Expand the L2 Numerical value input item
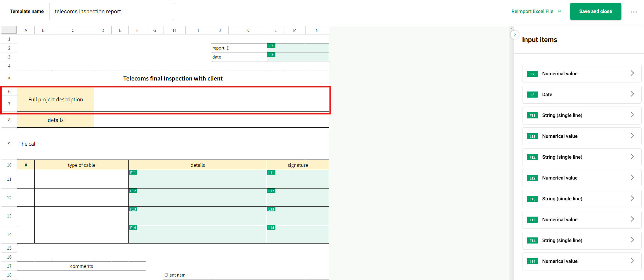 [582, 74]
